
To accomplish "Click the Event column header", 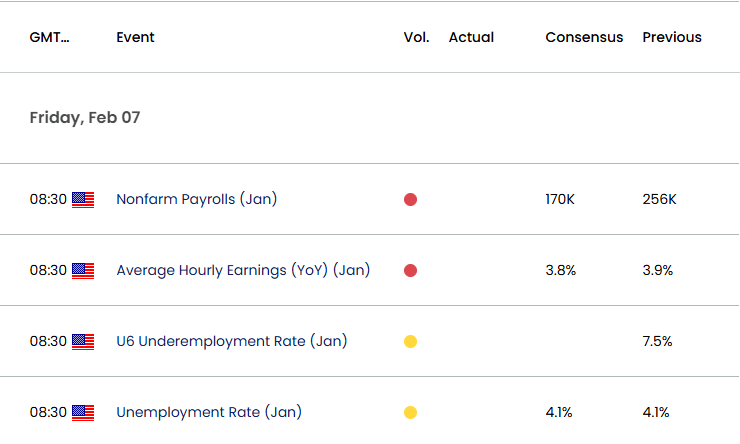I will [x=135, y=37].
